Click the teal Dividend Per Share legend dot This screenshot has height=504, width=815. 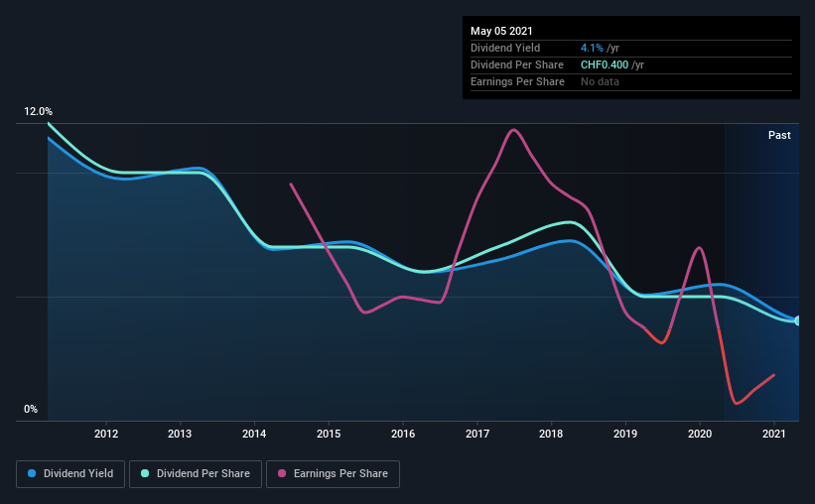tap(145, 473)
